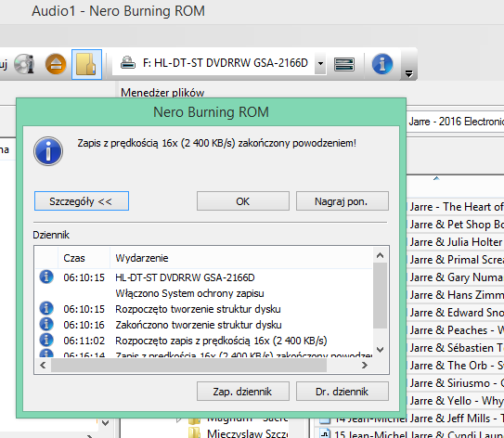This screenshot has width=504, height=438.
Task: Eject the disc with orange eject icon
Action: tap(56, 64)
